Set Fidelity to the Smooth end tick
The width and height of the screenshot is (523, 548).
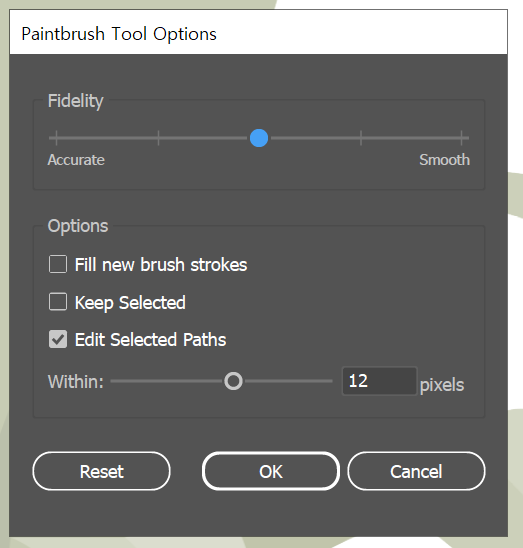461,138
